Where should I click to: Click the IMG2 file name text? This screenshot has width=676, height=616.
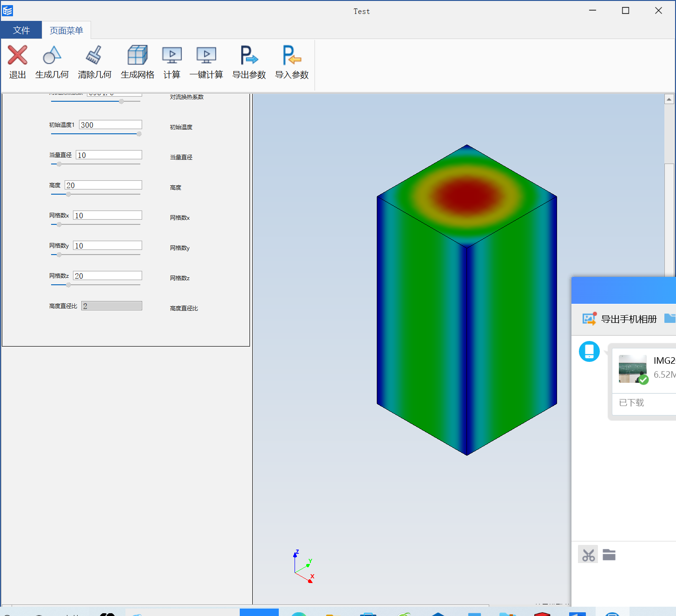(x=664, y=360)
